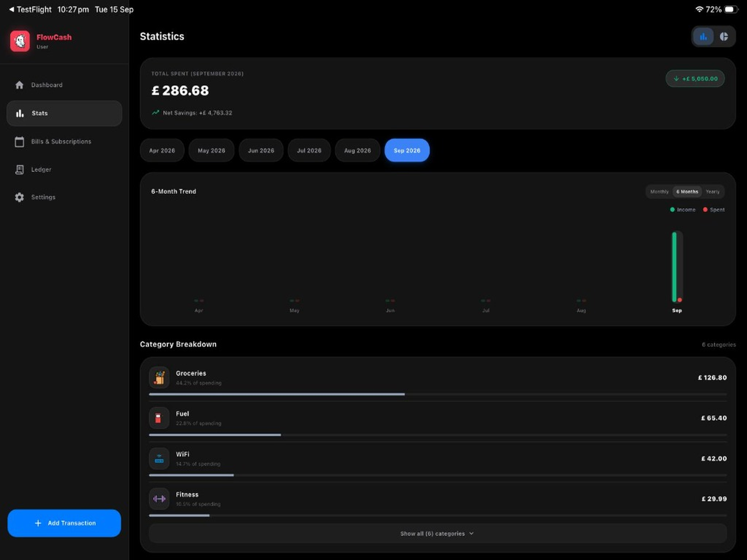Click the Fuel pump category icon
The width and height of the screenshot is (747, 560).
[159, 418]
